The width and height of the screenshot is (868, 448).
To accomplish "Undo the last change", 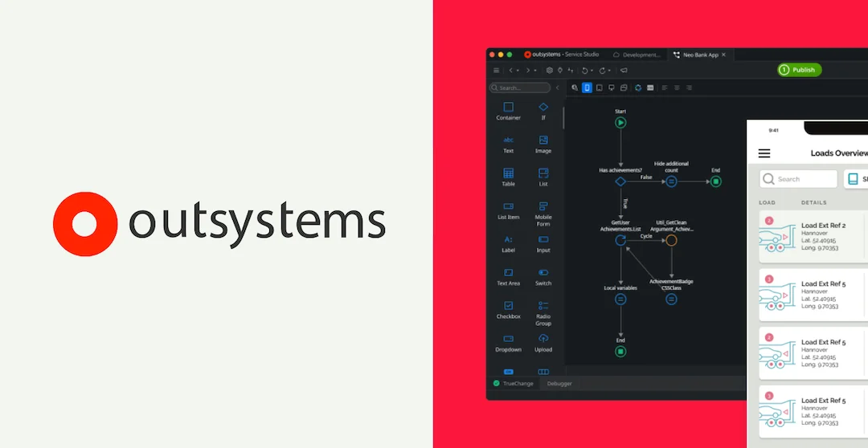I will tap(584, 70).
